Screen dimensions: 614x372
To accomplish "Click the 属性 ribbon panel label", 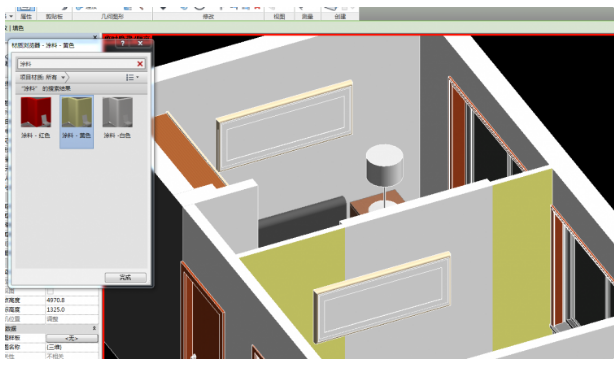I will (26, 16).
